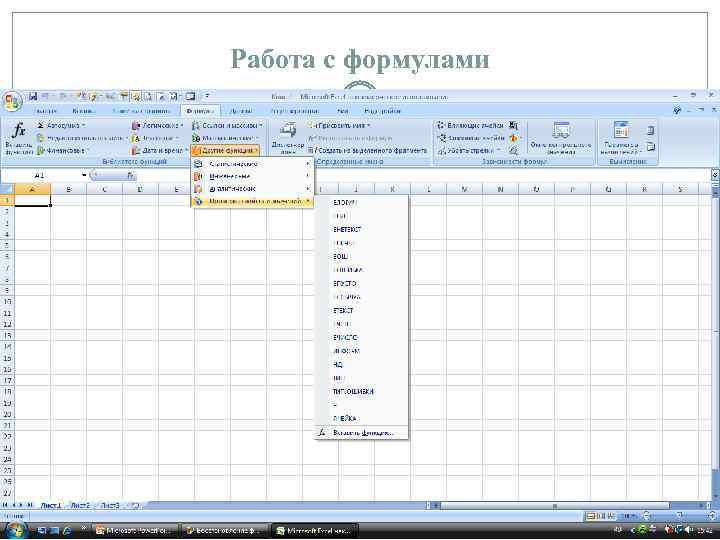Click the Name Box showing A1
This screenshot has width=720, height=540.
(x=45, y=175)
